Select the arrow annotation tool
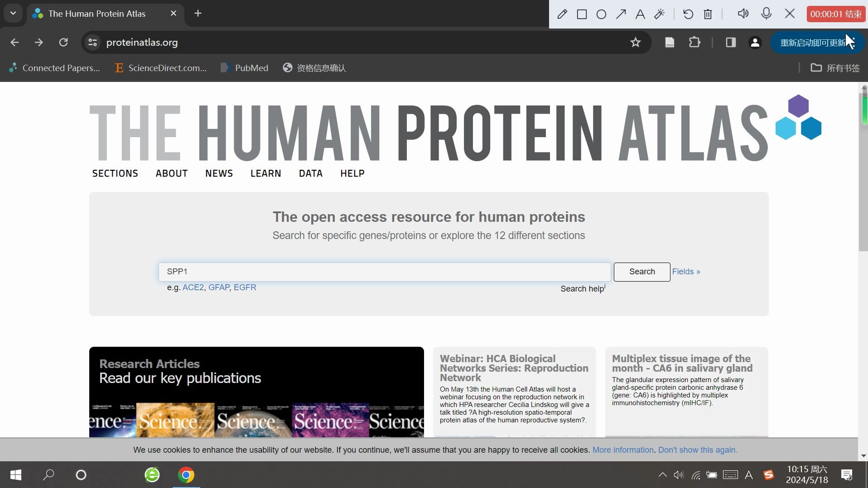 coord(621,14)
